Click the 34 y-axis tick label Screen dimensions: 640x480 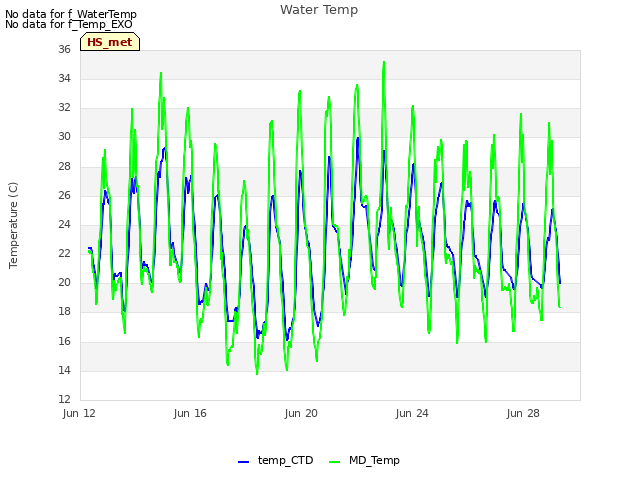coord(64,78)
